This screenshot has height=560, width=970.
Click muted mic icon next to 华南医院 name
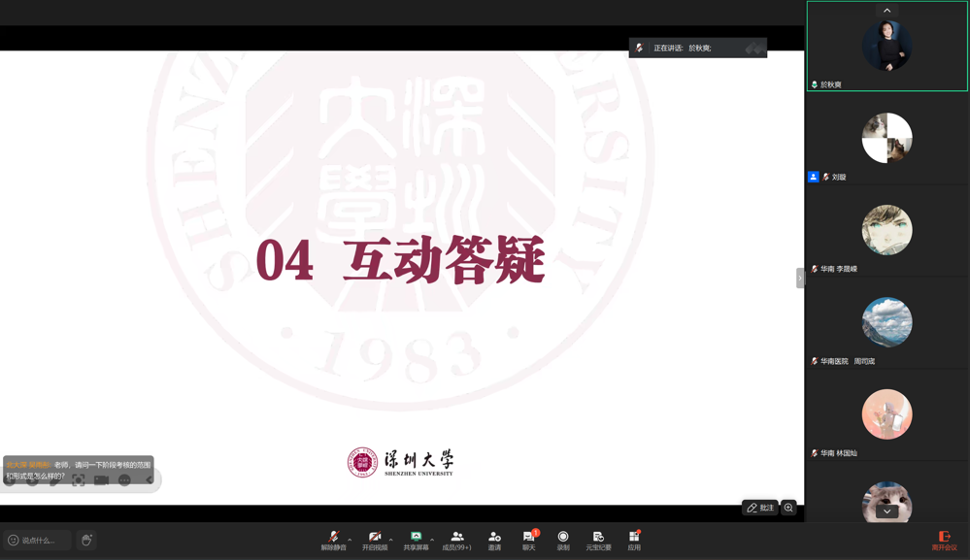(814, 361)
